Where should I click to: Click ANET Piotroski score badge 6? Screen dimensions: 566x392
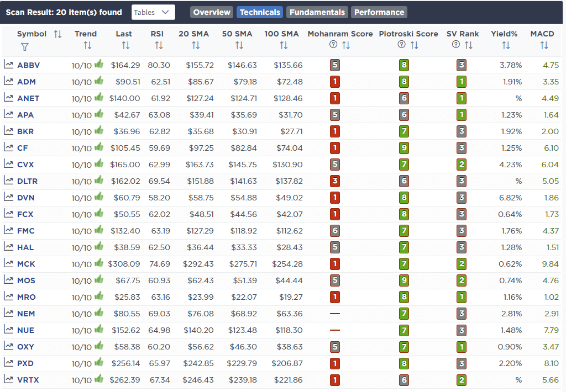pyautogui.click(x=404, y=98)
